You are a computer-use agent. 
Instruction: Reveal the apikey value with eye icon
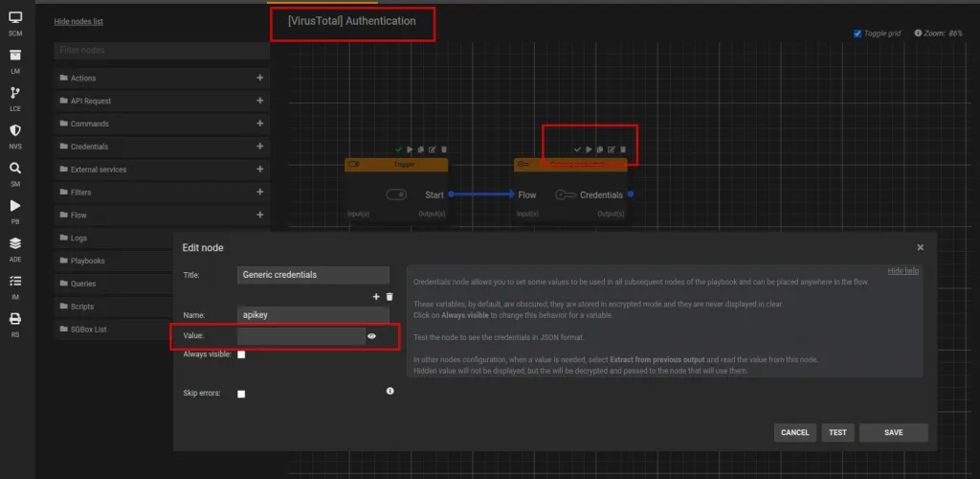click(372, 336)
